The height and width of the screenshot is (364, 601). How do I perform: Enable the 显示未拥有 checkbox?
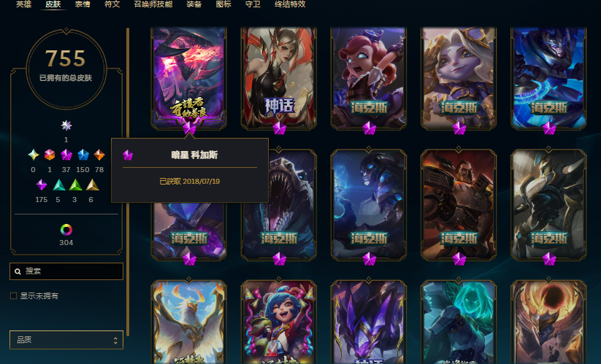tap(13, 296)
